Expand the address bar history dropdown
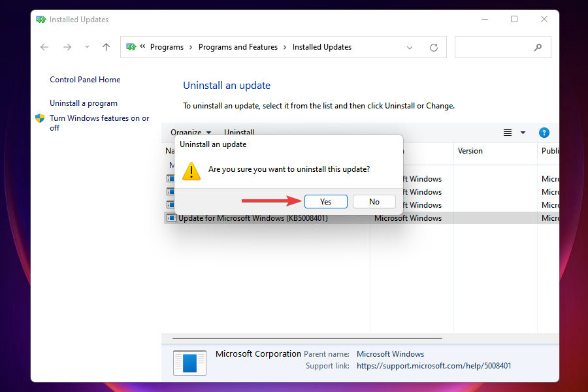Screen dimensions: 588x392 point(410,47)
